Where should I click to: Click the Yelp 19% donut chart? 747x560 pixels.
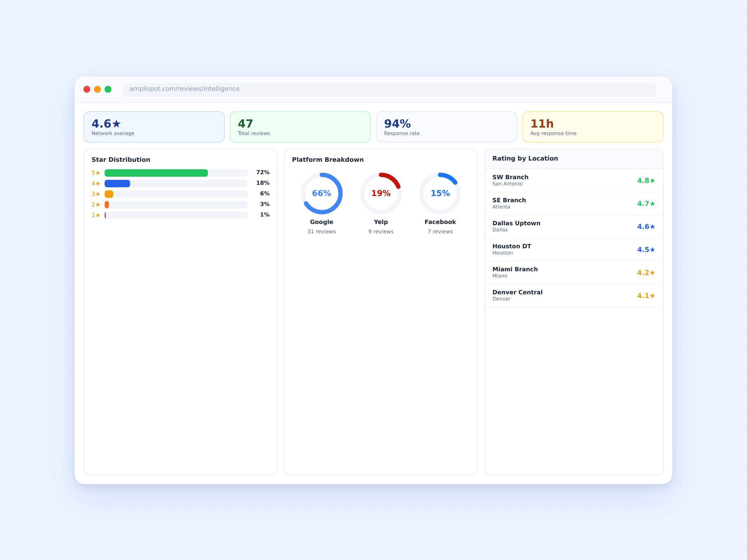click(381, 194)
